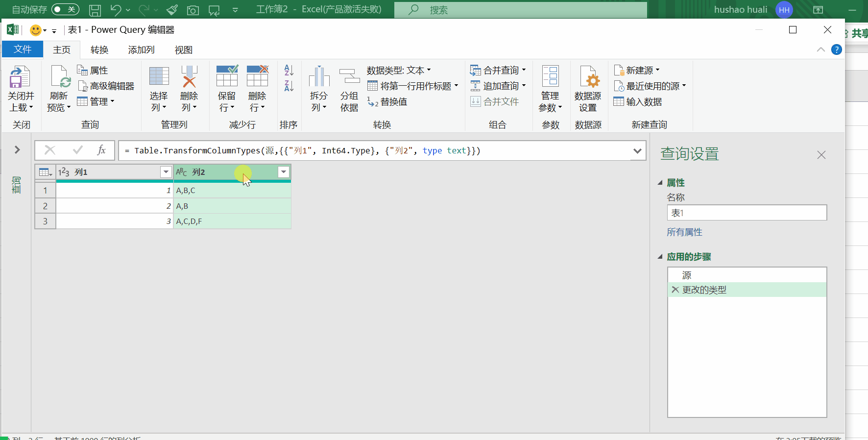Select cell A,C,D,F in 列2
The height and width of the screenshot is (440, 868).
tap(232, 221)
